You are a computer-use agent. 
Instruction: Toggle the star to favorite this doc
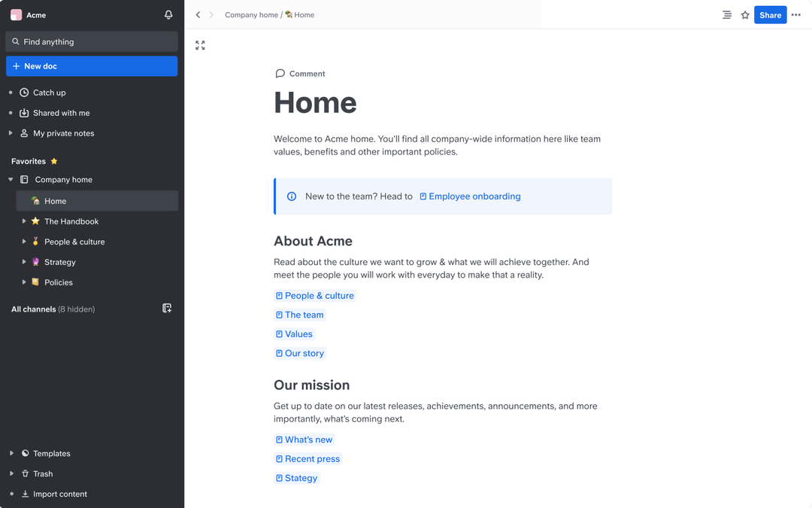pos(745,14)
